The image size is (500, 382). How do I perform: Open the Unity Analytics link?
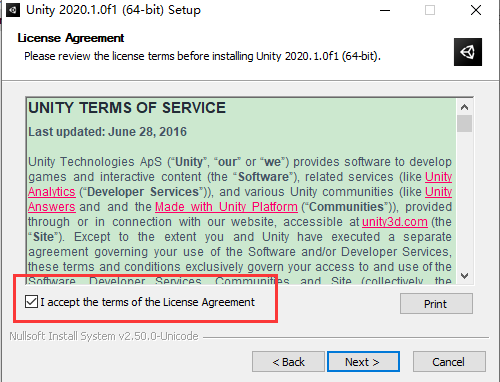tap(52, 192)
